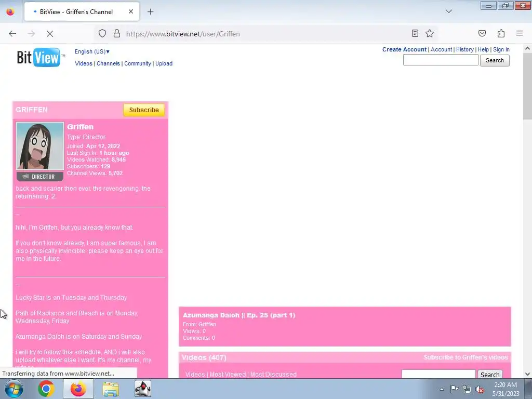Click the GRIFFEN panel header text

point(32,110)
